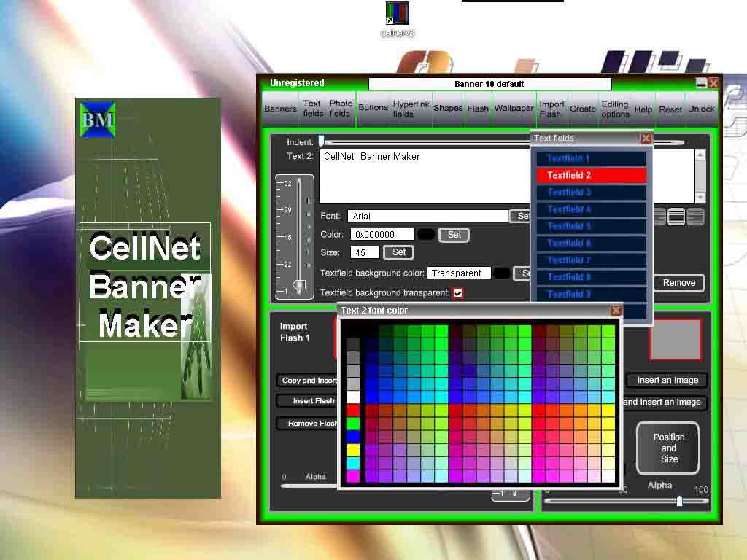Viewport: 747px width, 560px height.
Task: Pick pure blue in the palette's left column
Action: (353, 437)
